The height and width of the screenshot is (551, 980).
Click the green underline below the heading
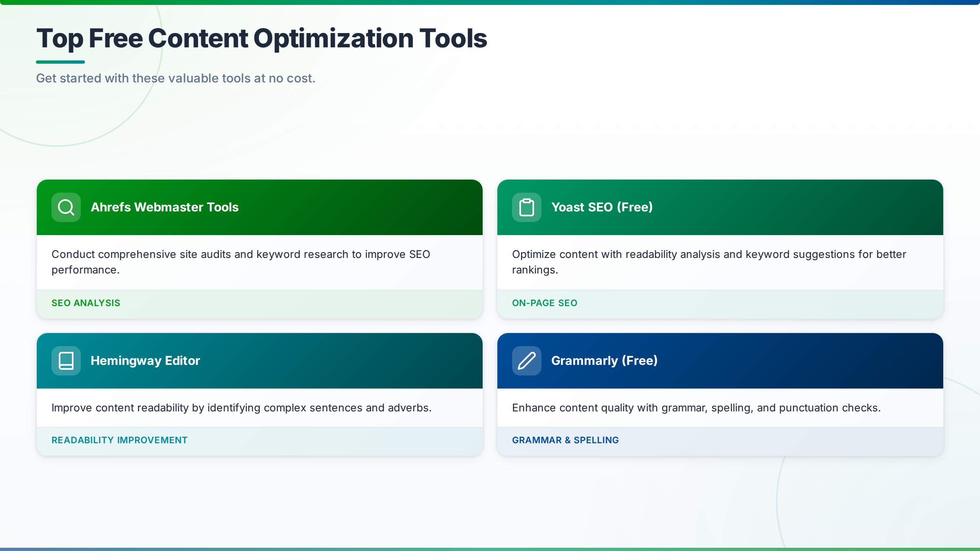pos(61,62)
